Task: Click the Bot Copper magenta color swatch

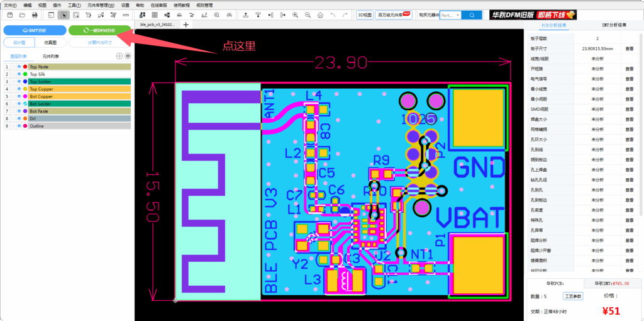Action: click(25, 96)
